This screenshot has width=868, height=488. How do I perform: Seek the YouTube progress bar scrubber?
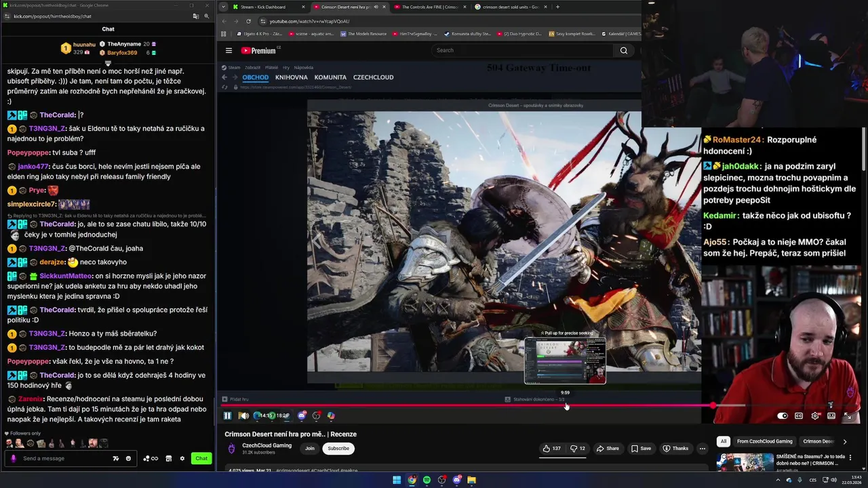pyautogui.click(x=713, y=405)
